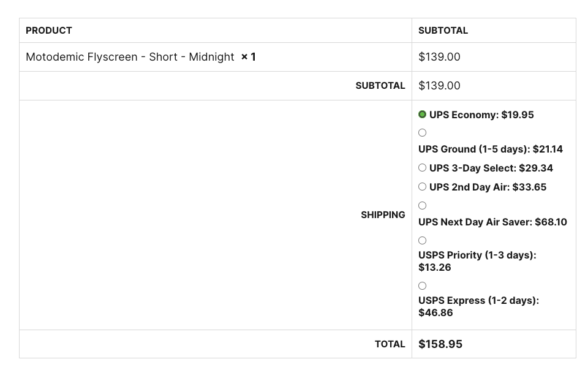The image size is (588, 370).
Task: Select UPS Next Day Air Saver shipping
Action: (x=422, y=205)
